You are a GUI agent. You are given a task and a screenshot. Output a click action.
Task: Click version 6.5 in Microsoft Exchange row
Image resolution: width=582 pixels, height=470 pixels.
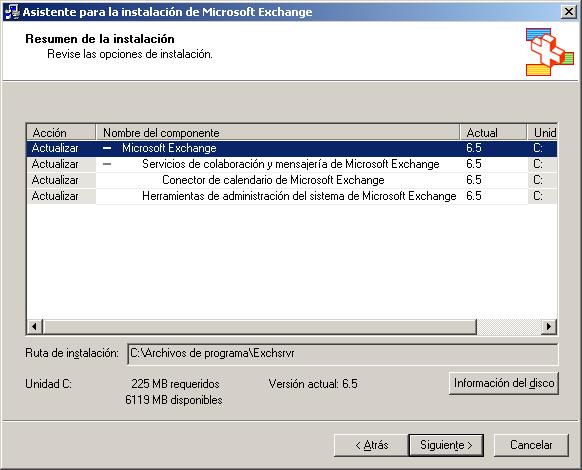[x=474, y=148]
